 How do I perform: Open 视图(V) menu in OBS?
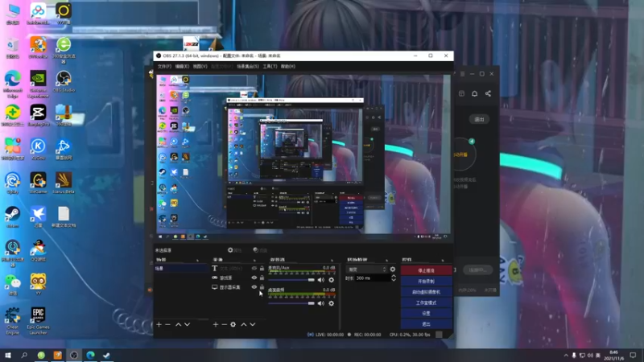click(x=200, y=67)
